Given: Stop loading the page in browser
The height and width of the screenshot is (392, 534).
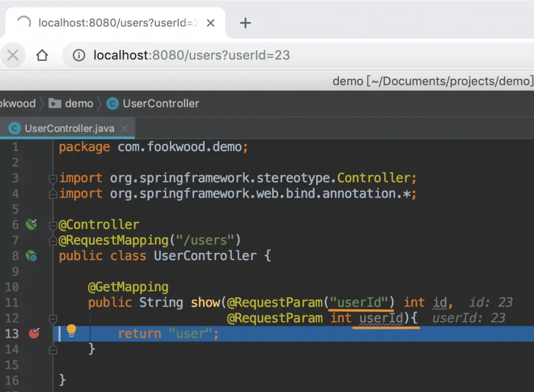Looking at the screenshot, I should point(13,55).
